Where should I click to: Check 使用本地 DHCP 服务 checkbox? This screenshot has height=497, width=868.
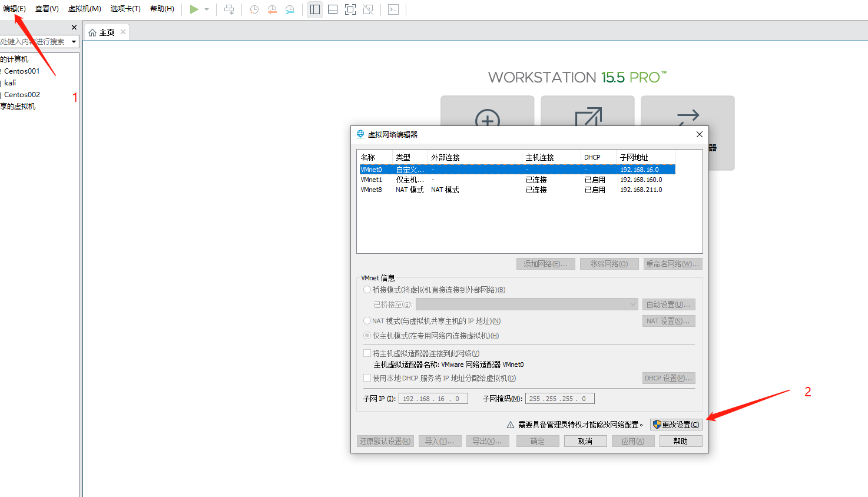tap(367, 378)
